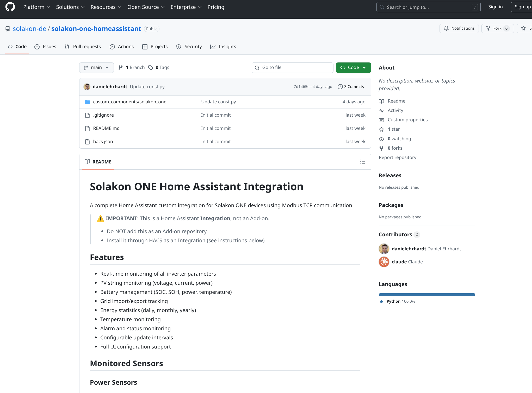Click Daniel Ehrhardt contributor avatar
The width and height of the screenshot is (532, 393).
[x=384, y=249]
